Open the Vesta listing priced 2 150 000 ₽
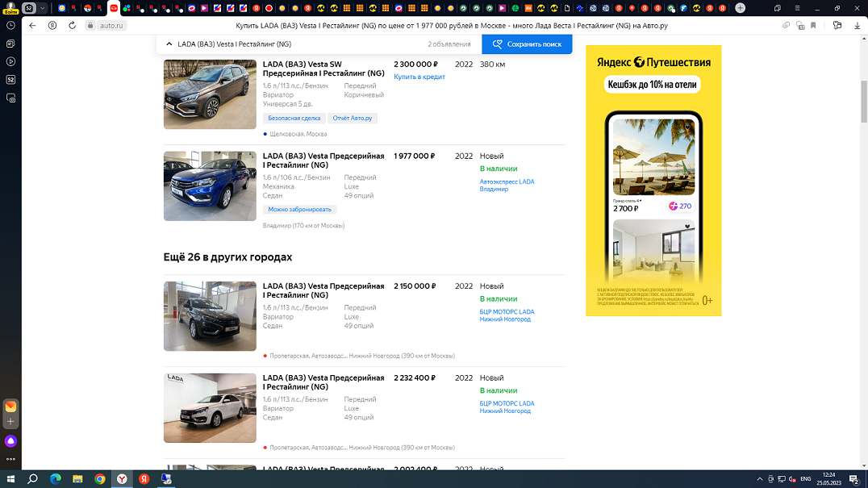The image size is (868, 488). (323, 290)
